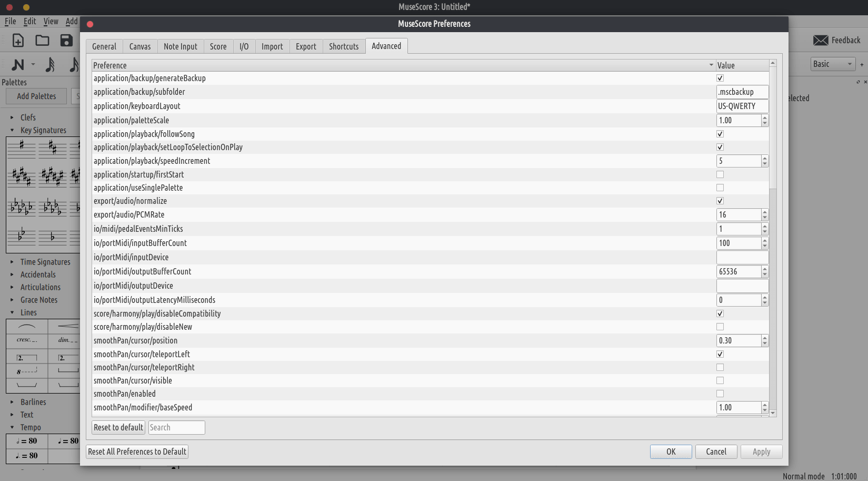Open the Basic workspace dropdown
Screen dimensions: 868x481
pyautogui.click(x=833, y=64)
